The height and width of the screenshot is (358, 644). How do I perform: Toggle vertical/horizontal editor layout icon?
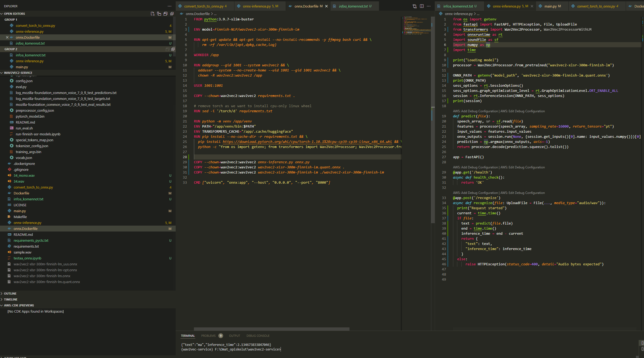159,14
